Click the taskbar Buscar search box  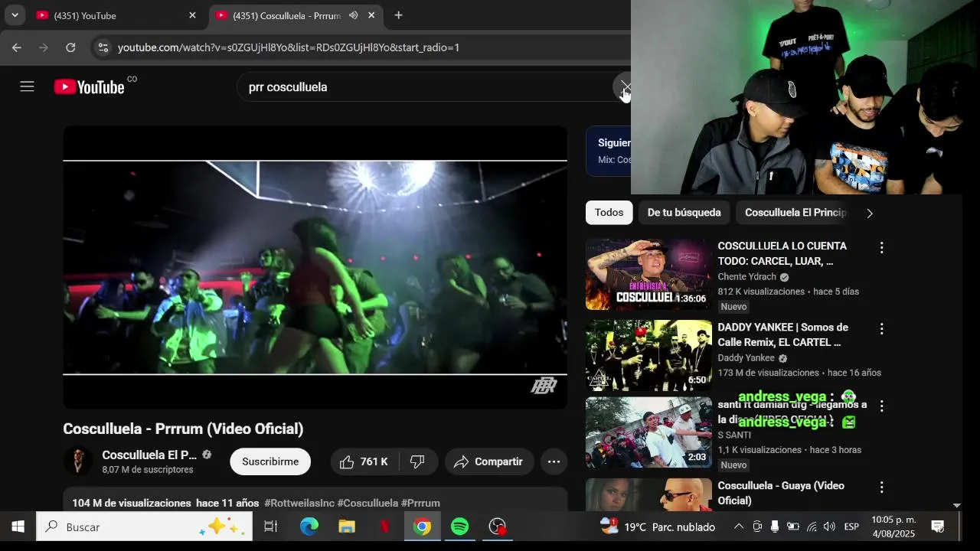[145, 527]
